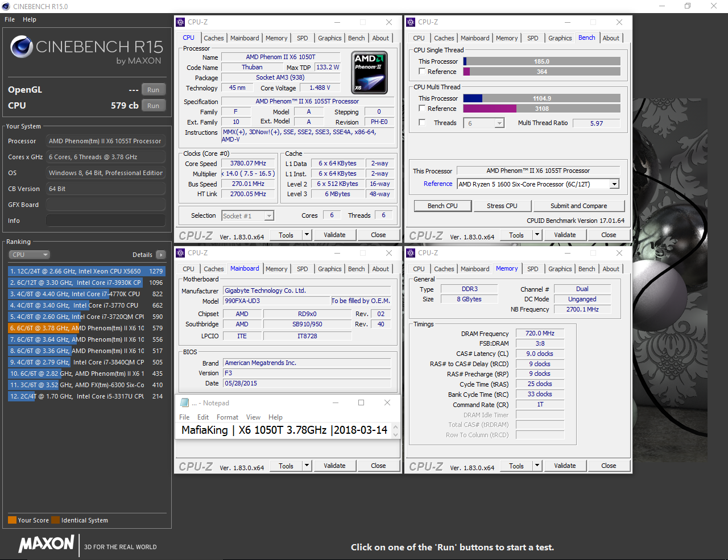Open the Threads count dropdown in Bench
Image resolution: width=728 pixels, height=560 pixels.
click(x=499, y=123)
